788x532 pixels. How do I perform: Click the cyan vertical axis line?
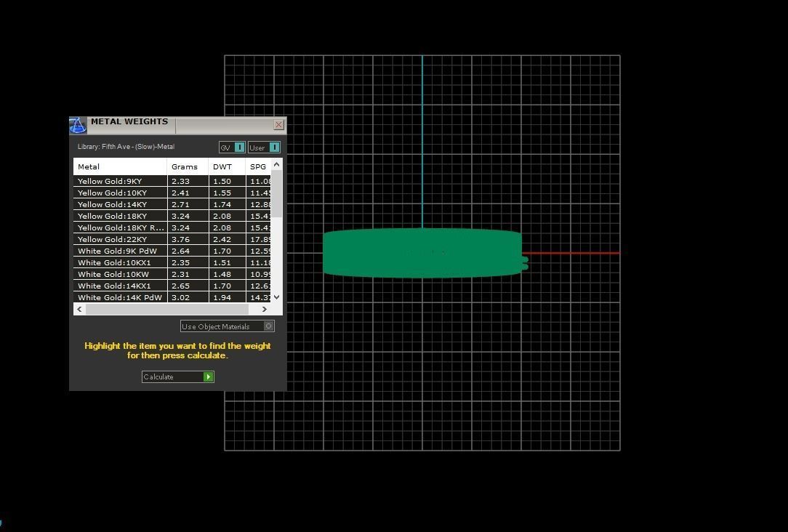(422, 142)
